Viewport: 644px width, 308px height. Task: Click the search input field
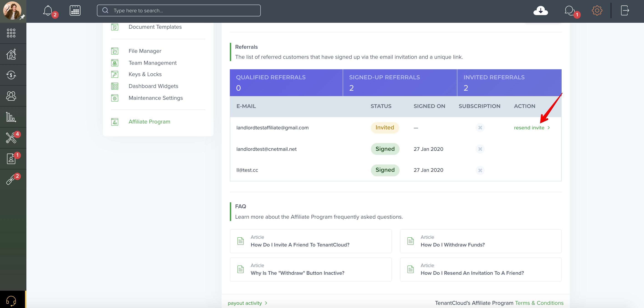tap(179, 10)
